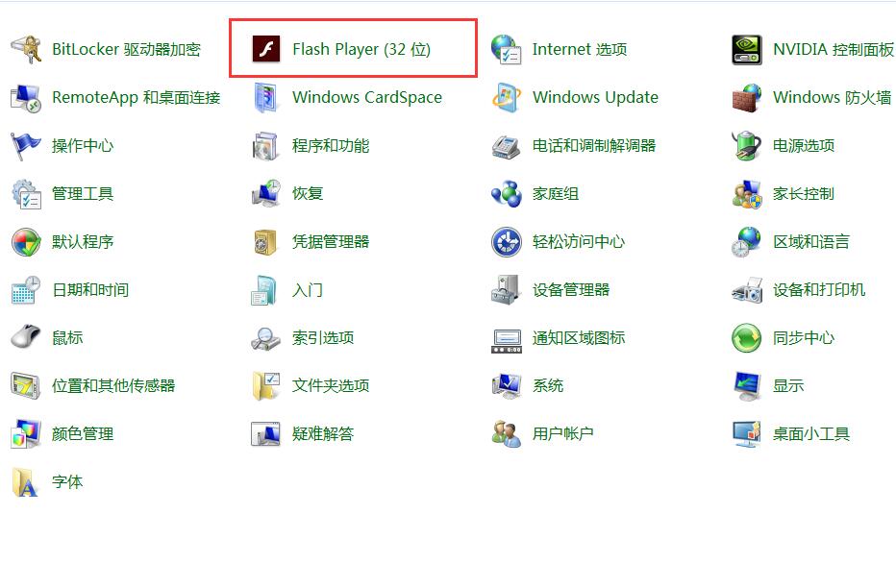Click the 桌面小工具 link text
The height and width of the screenshot is (588, 896).
tap(811, 434)
